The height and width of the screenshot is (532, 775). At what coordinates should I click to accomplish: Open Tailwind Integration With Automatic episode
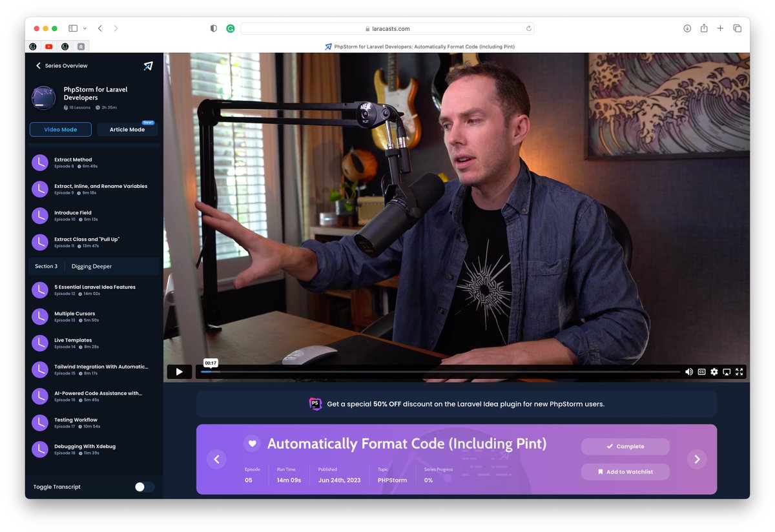point(94,369)
